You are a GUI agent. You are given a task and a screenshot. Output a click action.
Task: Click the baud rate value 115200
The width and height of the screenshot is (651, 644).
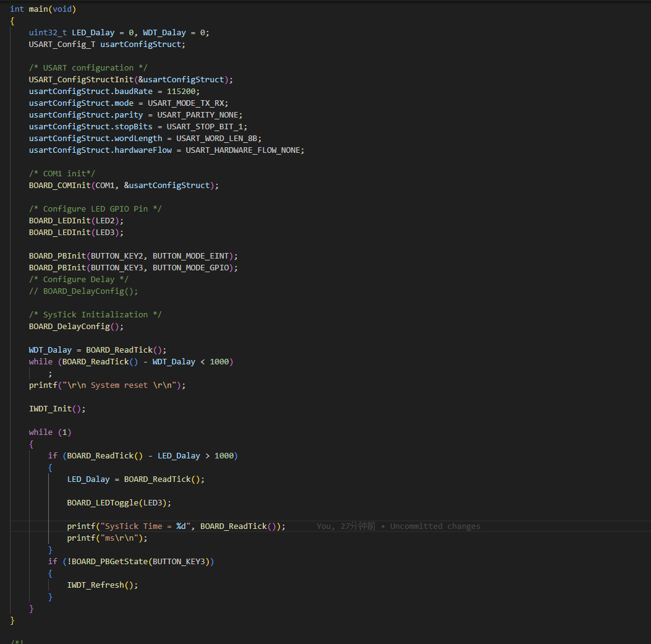tap(183, 92)
